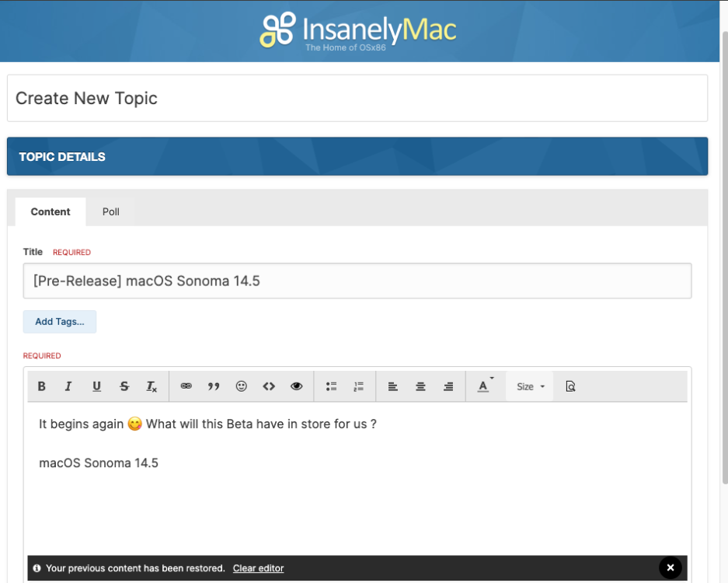The height and width of the screenshot is (583, 728).
Task: Toggle bold formatting in the editor
Action: (41, 386)
